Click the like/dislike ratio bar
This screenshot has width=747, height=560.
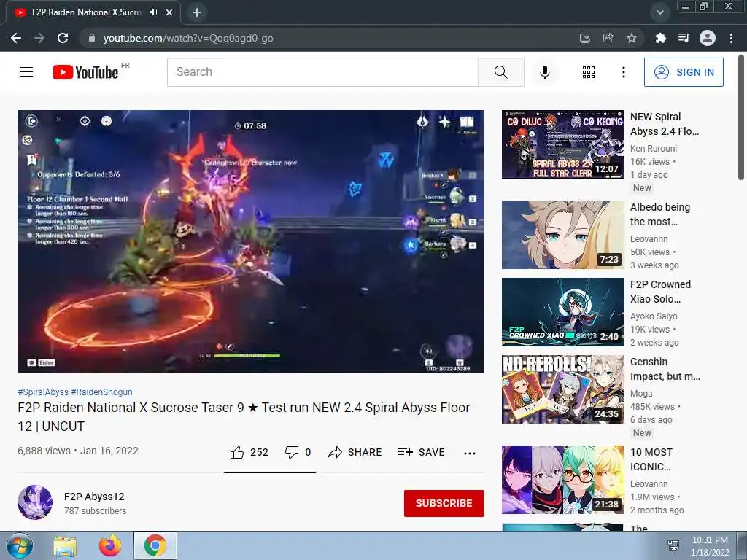(x=270, y=472)
